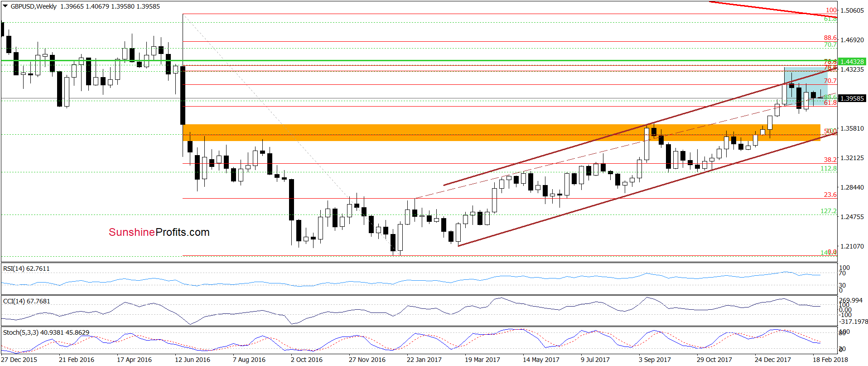Click the 27 Dec 2015 date label

tap(19, 360)
